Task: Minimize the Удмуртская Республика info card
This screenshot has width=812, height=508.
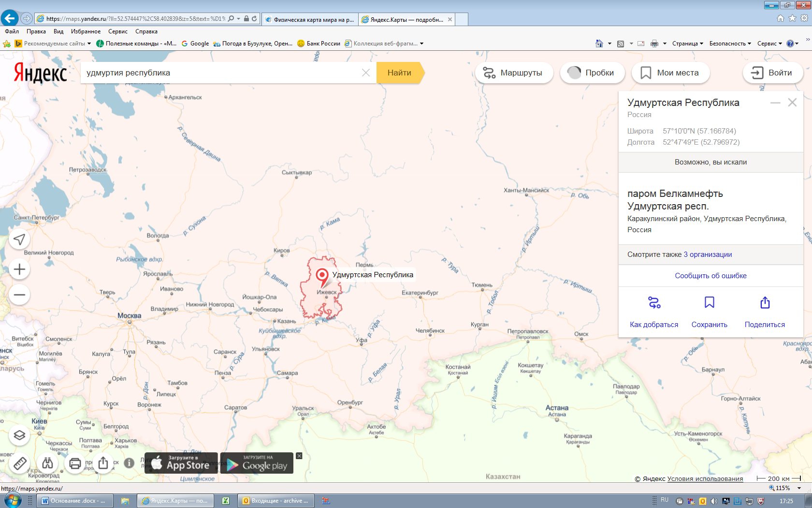Action: 775,103
